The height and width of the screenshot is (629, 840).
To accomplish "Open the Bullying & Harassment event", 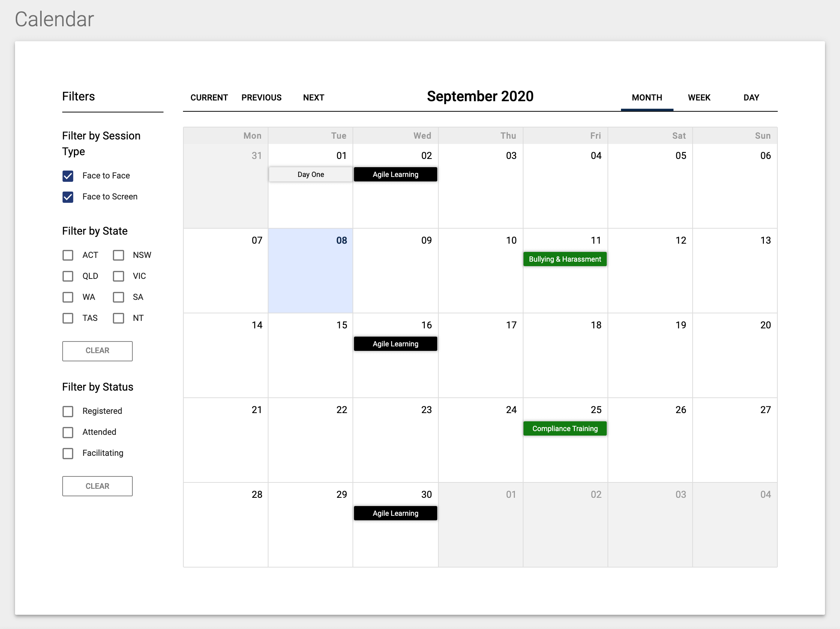I will 565,259.
